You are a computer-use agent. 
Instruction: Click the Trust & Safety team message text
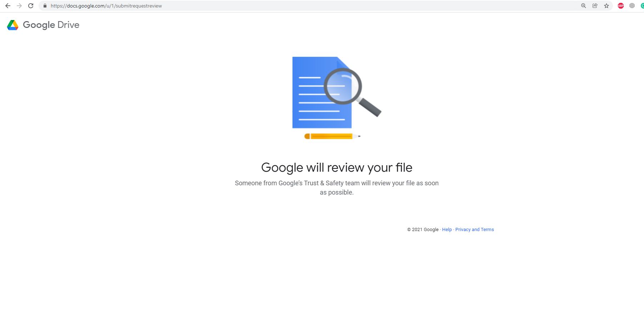pyautogui.click(x=337, y=188)
